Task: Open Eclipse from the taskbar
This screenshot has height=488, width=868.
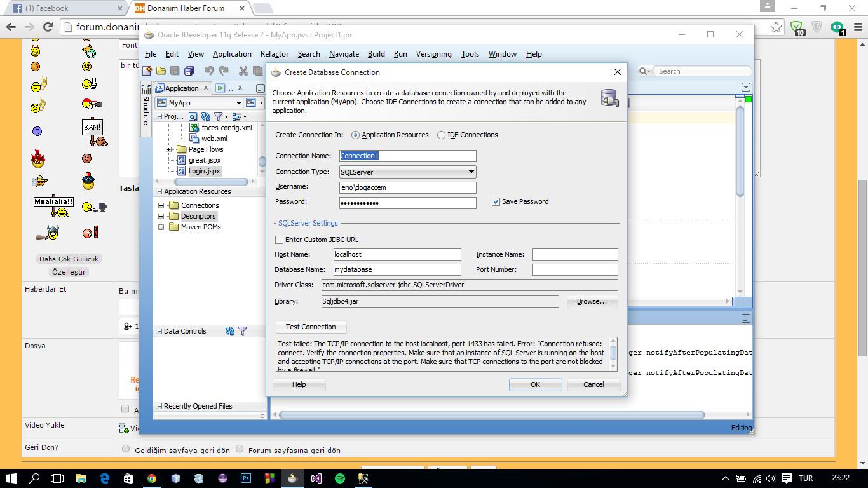Action: (x=222, y=478)
